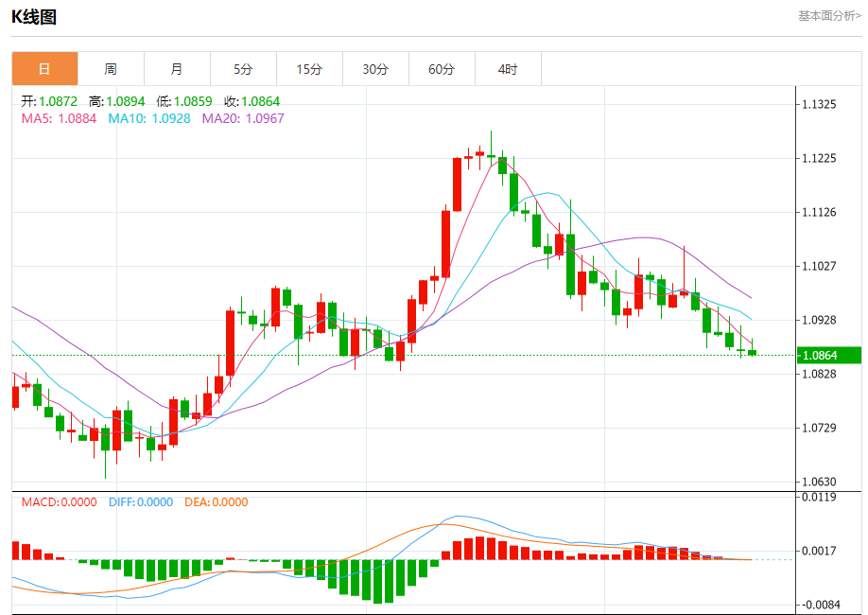This screenshot has width=868, height=615.
Task: Click the 0.0119 MACD axis label
Action: pos(819,497)
